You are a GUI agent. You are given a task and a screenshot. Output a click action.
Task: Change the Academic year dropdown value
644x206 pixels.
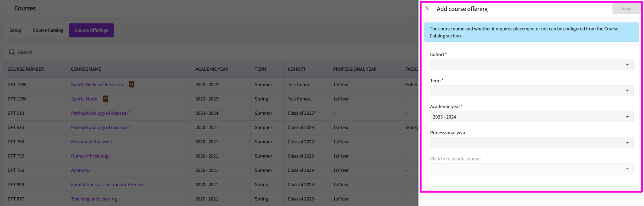pyautogui.click(x=531, y=117)
